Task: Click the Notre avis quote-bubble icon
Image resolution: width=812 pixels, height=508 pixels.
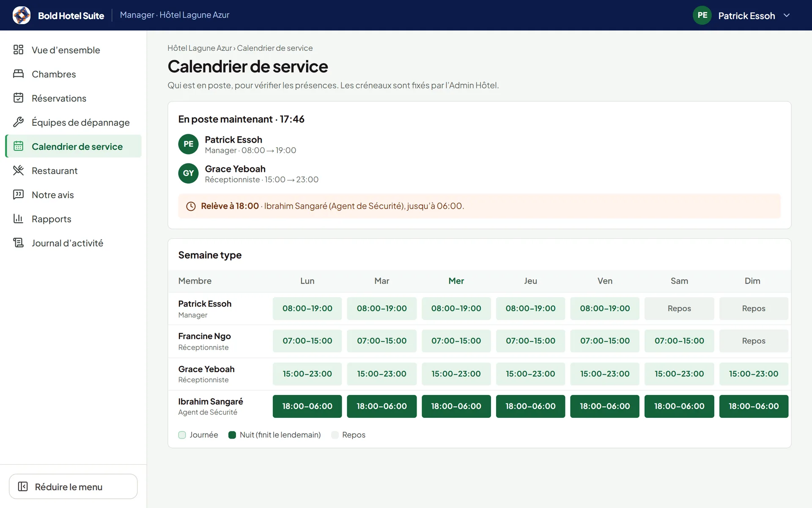Action: pyautogui.click(x=18, y=195)
